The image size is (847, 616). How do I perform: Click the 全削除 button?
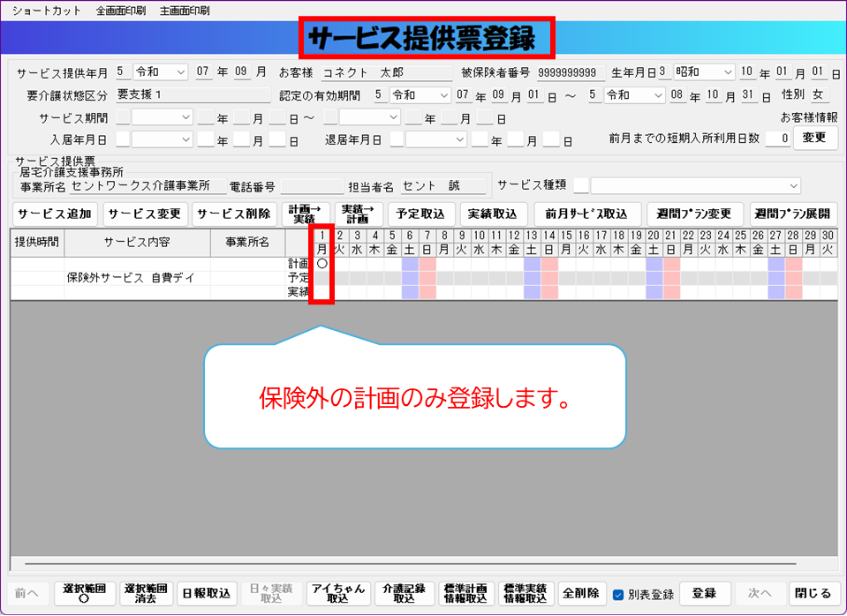[581, 593]
